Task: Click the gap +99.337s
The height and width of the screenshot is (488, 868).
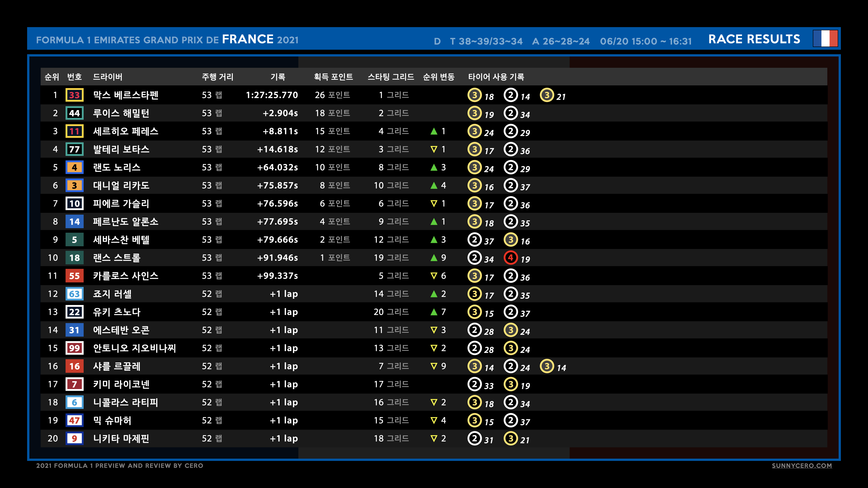Action: (x=278, y=276)
